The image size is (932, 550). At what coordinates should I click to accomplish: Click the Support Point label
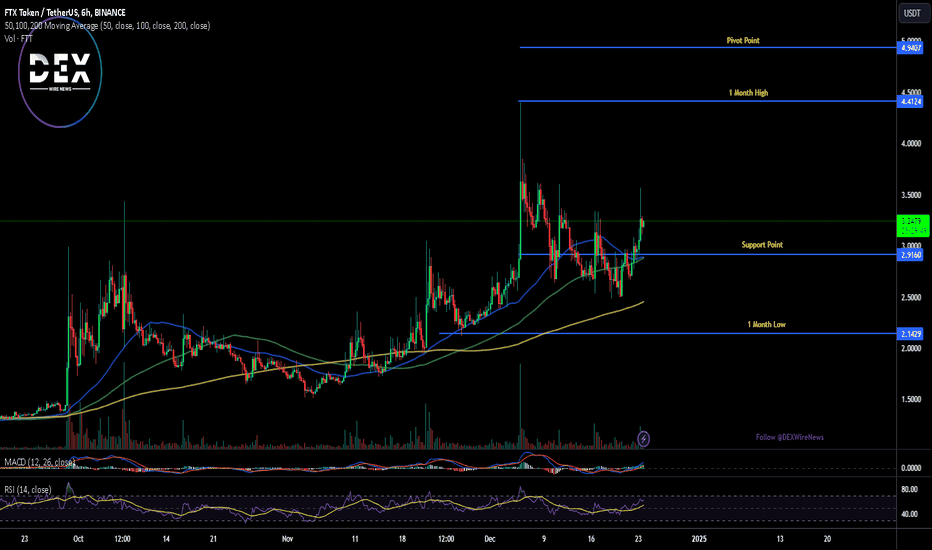(762, 244)
